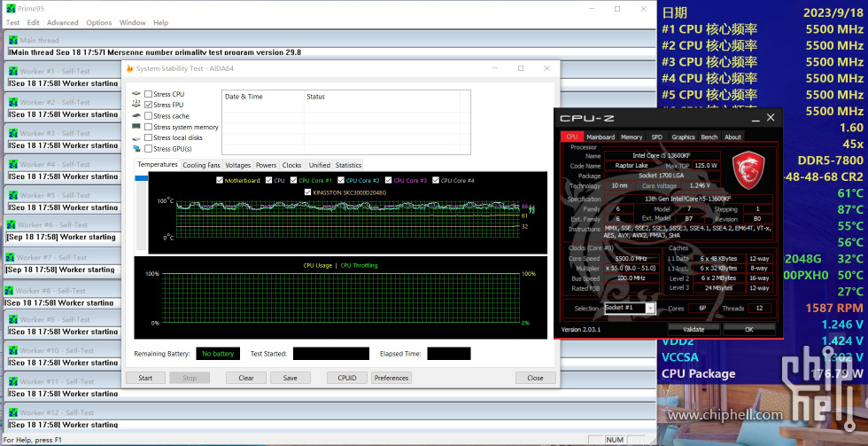Screen dimensions: 868x446
Task: Open the Graphics tab in CPU-Z
Action: (683, 137)
